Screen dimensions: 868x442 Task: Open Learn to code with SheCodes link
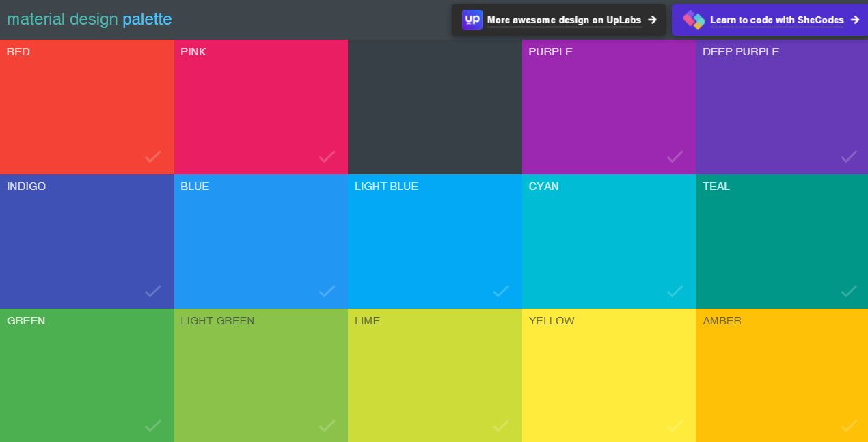(x=776, y=20)
